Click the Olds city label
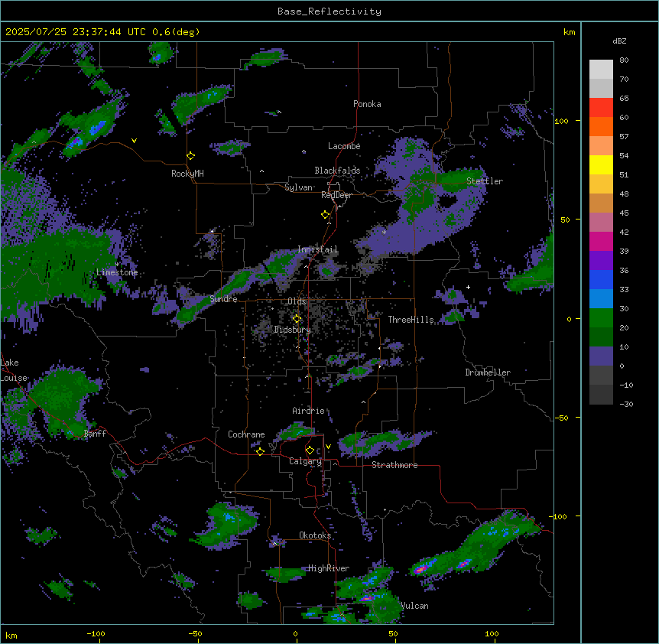This screenshot has width=659, height=644. tap(297, 301)
